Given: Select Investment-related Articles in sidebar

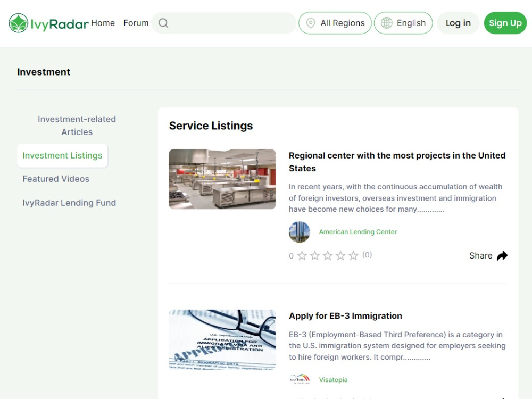Looking at the screenshot, I should (77, 126).
